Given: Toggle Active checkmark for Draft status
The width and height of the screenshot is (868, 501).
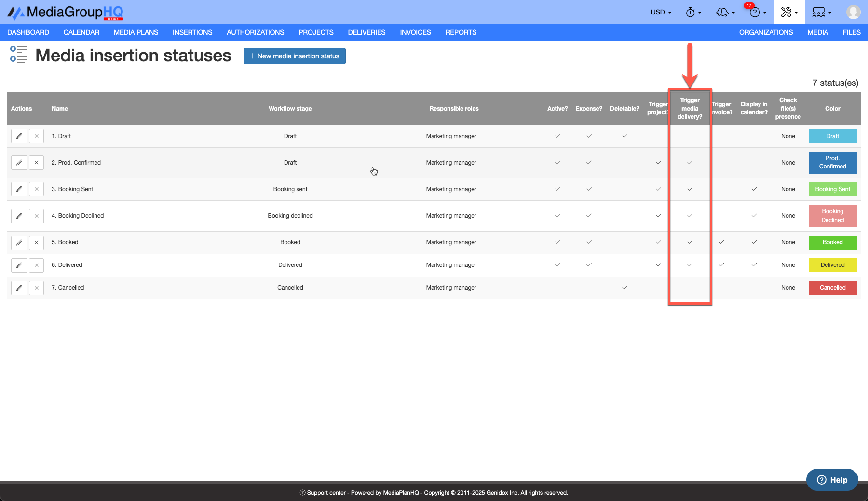Looking at the screenshot, I should (x=557, y=136).
